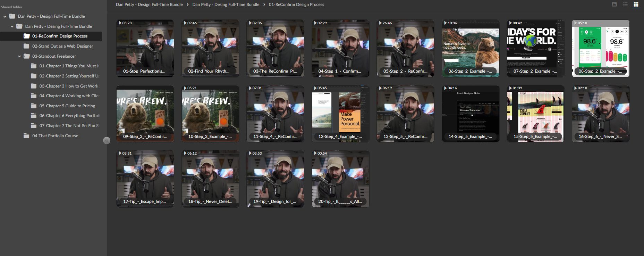This screenshot has height=256, width=644.
Task: Go to Dan Petty - Design Full-Time Bundle breadcrumb
Action: pos(149,5)
